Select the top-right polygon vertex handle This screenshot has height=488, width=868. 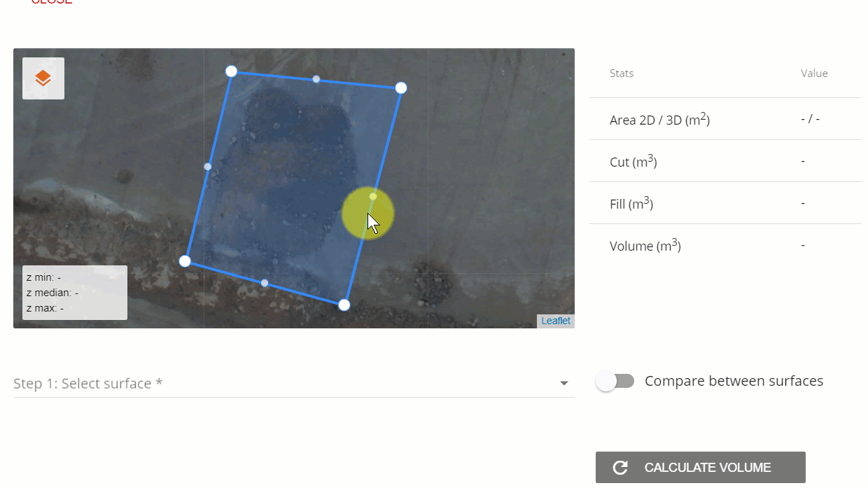401,88
